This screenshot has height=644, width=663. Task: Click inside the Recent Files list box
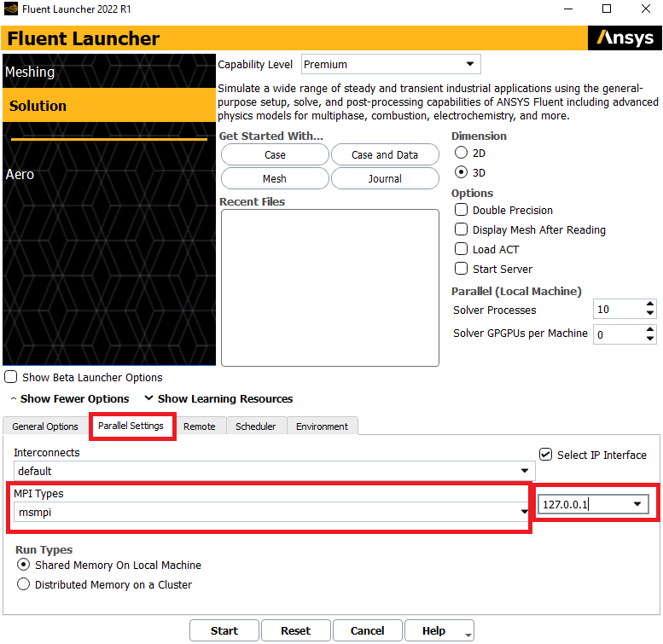click(330, 287)
